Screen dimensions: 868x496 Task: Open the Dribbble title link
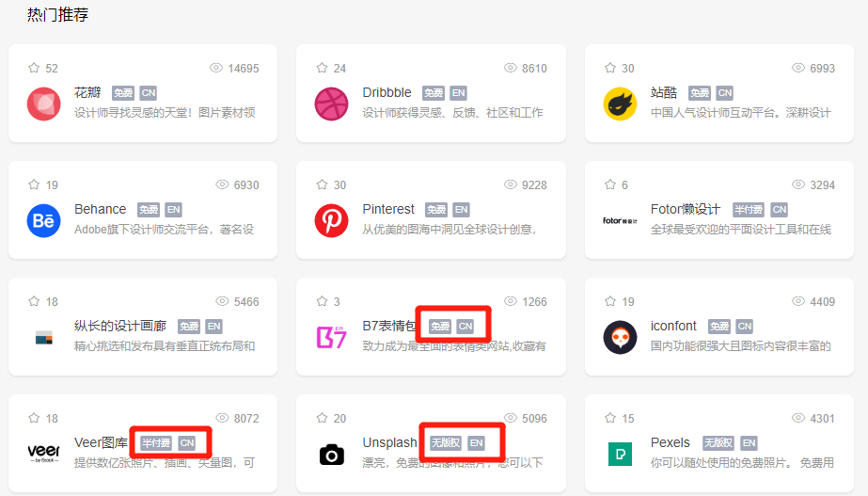[387, 92]
